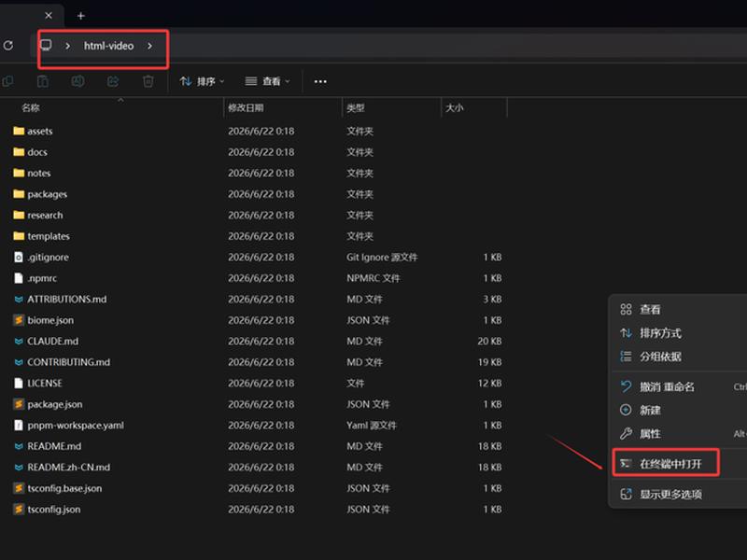This screenshot has width=747, height=560.
Task: Open the 排序 sort dropdown
Action: [202, 81]
